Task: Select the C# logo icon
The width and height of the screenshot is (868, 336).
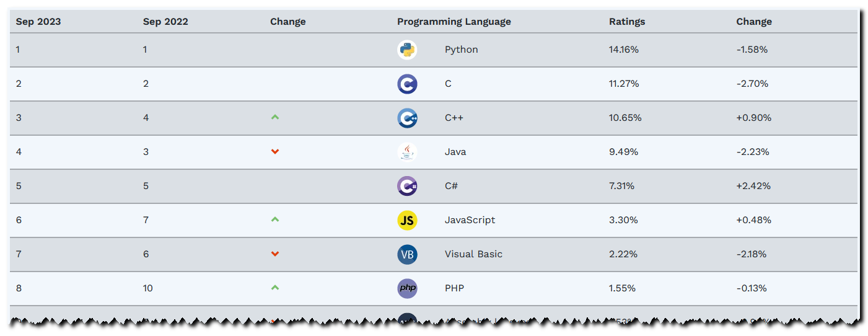Action: 407,186
